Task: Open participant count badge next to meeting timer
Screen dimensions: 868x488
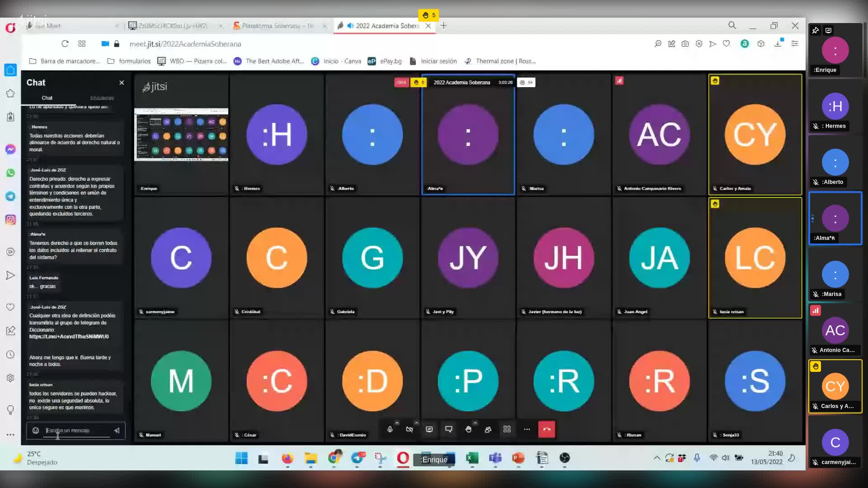Action: 526,82
